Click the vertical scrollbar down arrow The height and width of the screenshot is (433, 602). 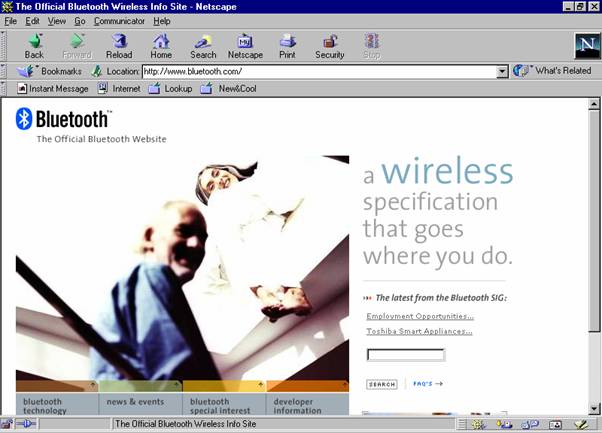coord(594,409)
